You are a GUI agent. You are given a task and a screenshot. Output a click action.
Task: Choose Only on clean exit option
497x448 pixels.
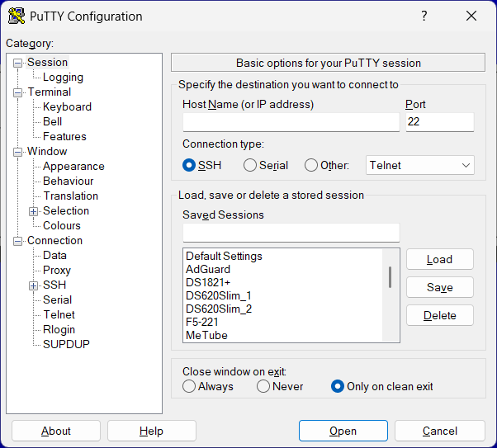[x=338, y=386]
